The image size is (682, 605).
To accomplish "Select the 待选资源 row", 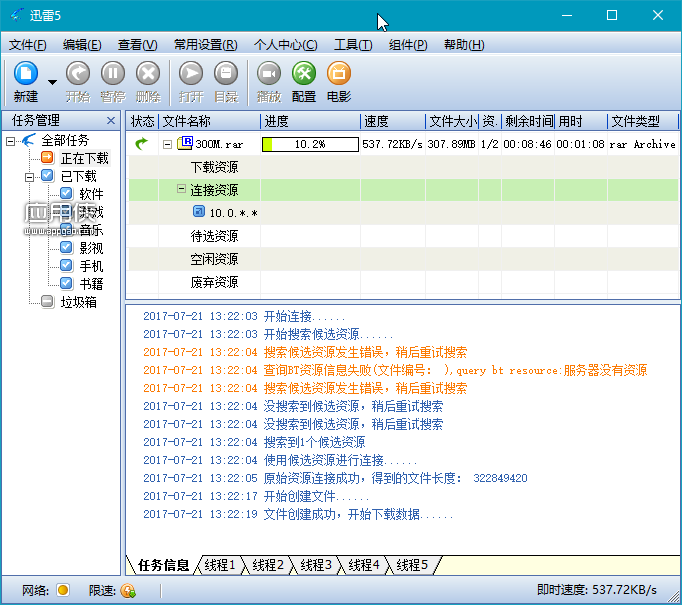I will tap(403, 236).
